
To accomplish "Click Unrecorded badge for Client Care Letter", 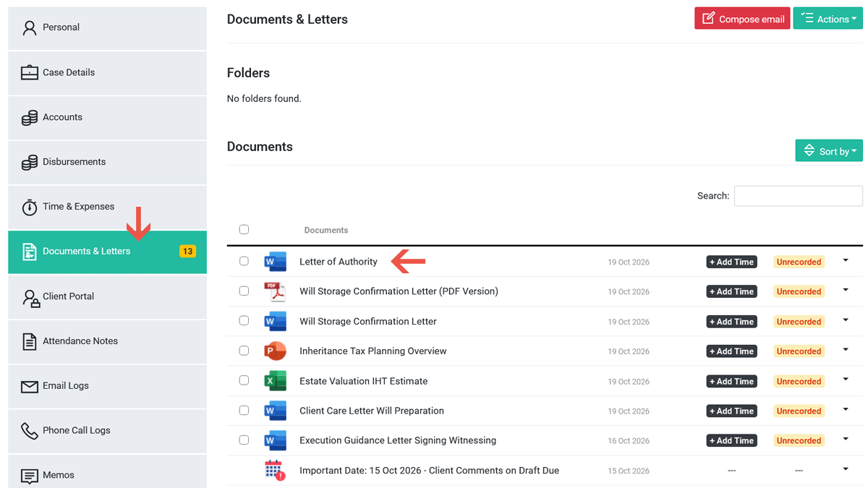I will click(799, 411).
